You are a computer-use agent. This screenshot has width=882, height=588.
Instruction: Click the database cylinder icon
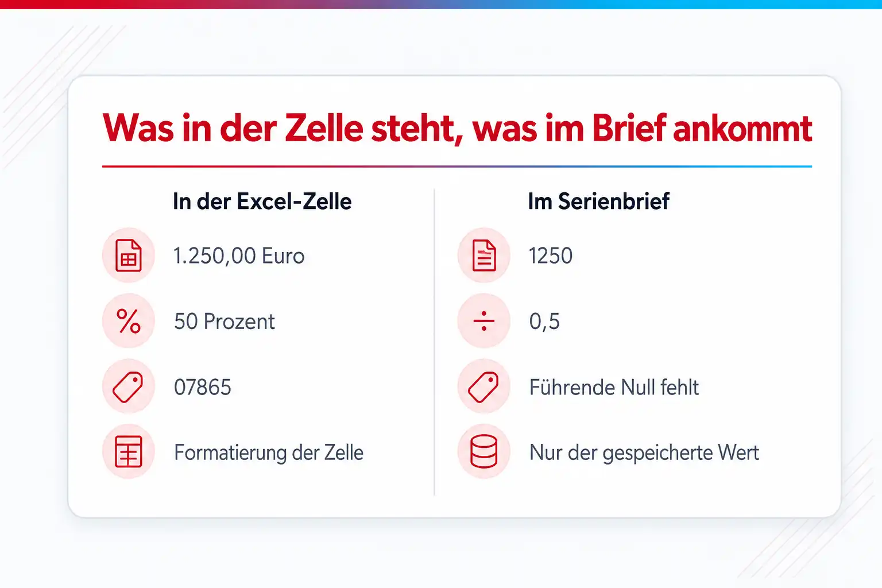pos(484,452)
